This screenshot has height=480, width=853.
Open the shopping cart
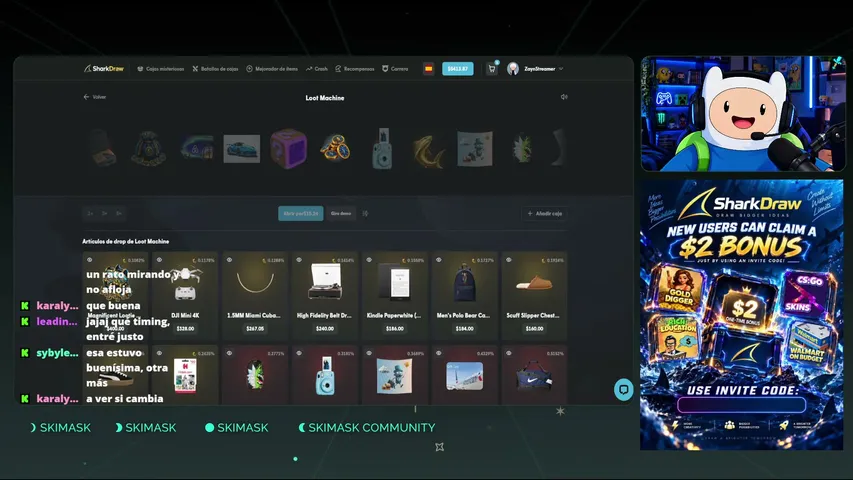(x=492, y=69)
